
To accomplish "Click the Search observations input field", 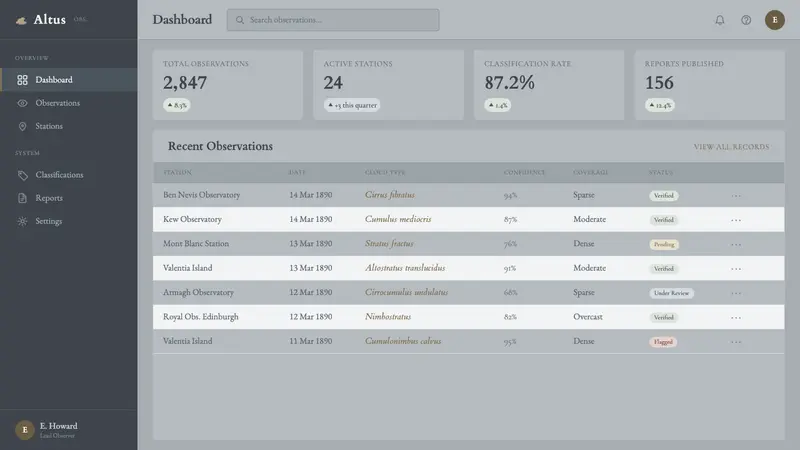I will 333,20.
